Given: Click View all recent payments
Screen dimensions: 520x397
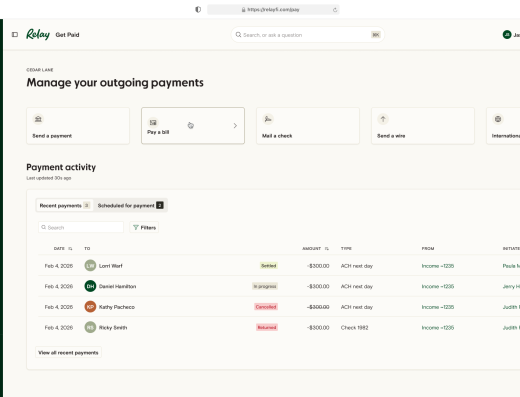Looking at the screenshot, I should [68, 352].
